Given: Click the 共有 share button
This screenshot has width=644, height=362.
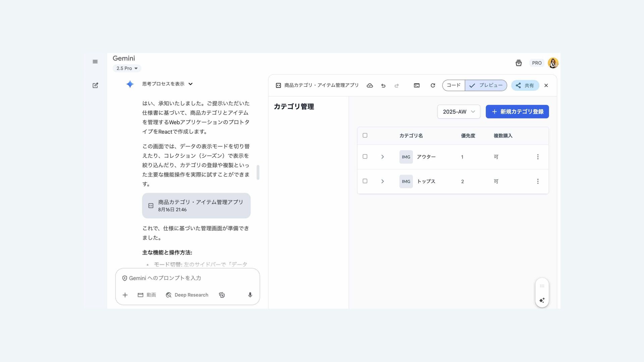Looking at the screenshot, I should (525, 85).
